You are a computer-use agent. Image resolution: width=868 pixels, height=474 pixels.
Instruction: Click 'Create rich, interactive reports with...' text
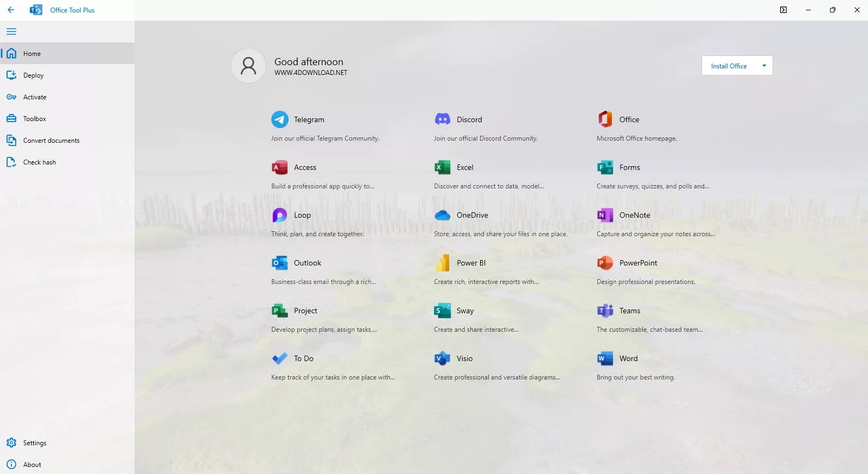(486, 282)
